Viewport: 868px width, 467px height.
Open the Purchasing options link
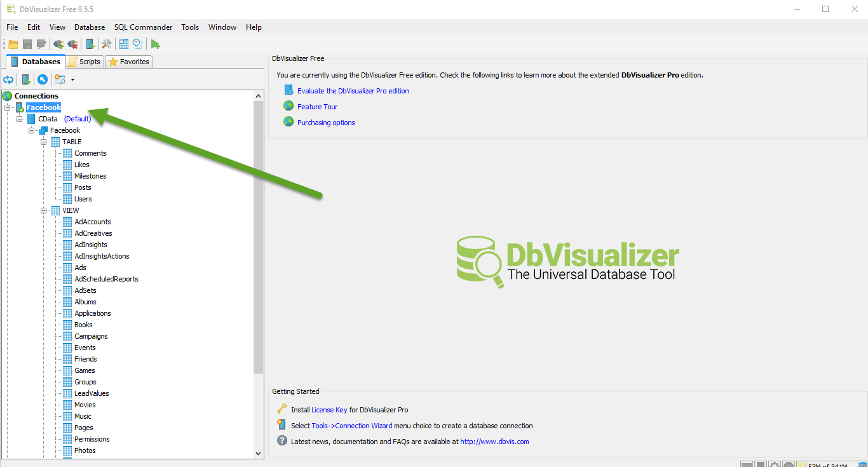[x=326, y=123]
